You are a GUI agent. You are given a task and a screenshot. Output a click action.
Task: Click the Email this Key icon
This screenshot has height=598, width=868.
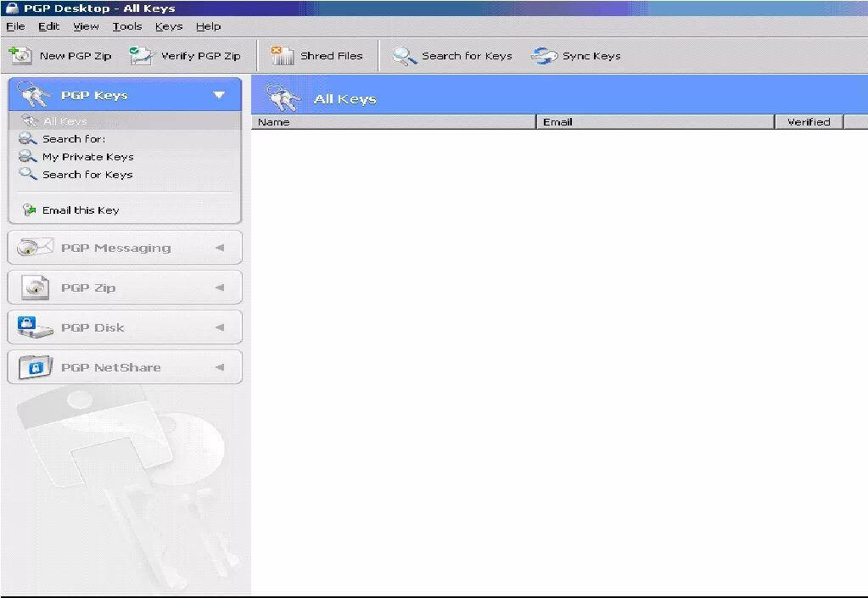[x=29, y=210]
